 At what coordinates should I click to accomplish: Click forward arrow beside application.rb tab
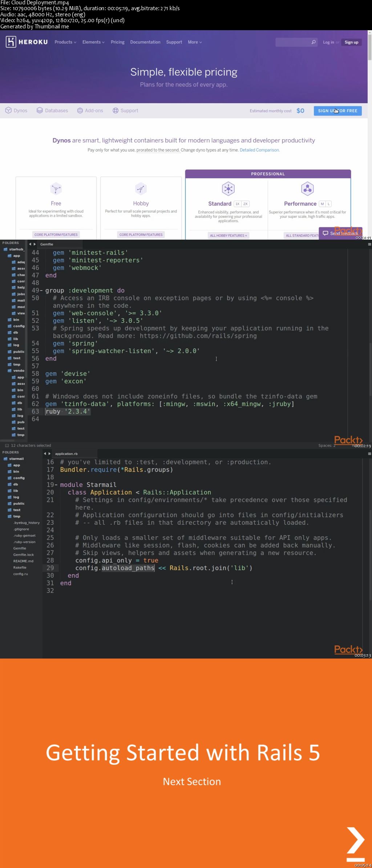point(49,454)
